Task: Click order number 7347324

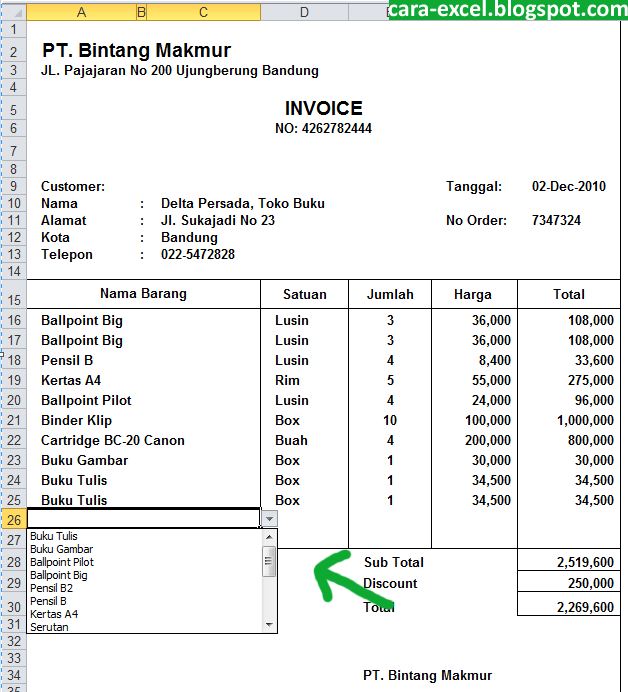Action: pyautogui.click(x=556, y=220)
